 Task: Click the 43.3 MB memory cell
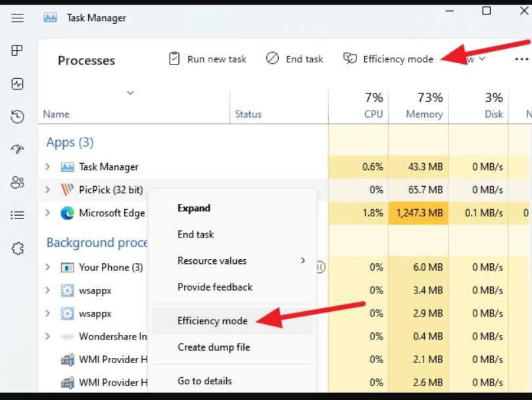tap(419, 166)
